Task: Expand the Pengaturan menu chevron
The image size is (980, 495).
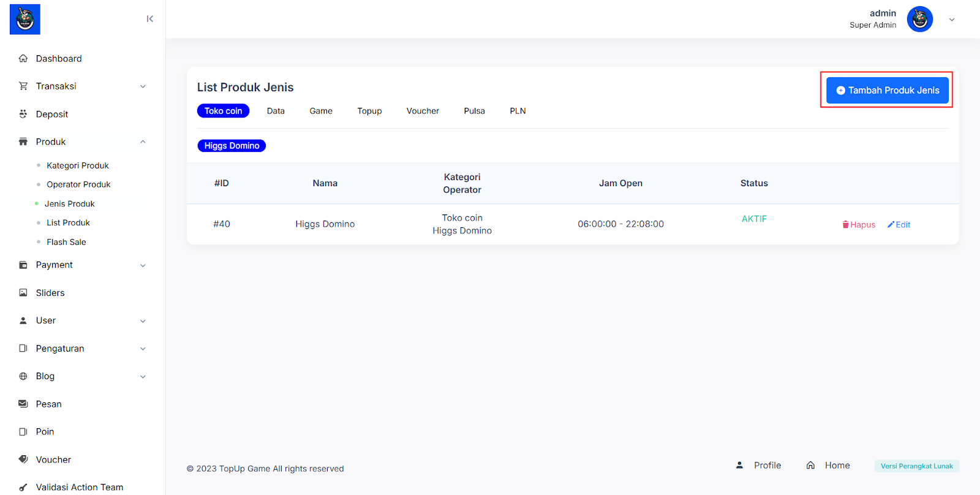Action: click(143, 349)
